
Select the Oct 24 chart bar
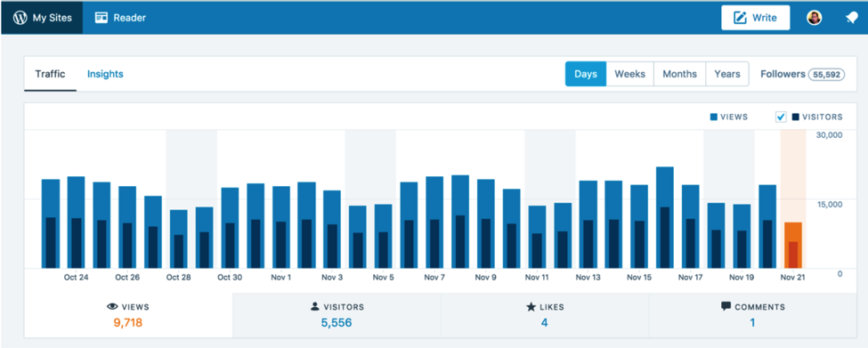(x=76, y=223)
